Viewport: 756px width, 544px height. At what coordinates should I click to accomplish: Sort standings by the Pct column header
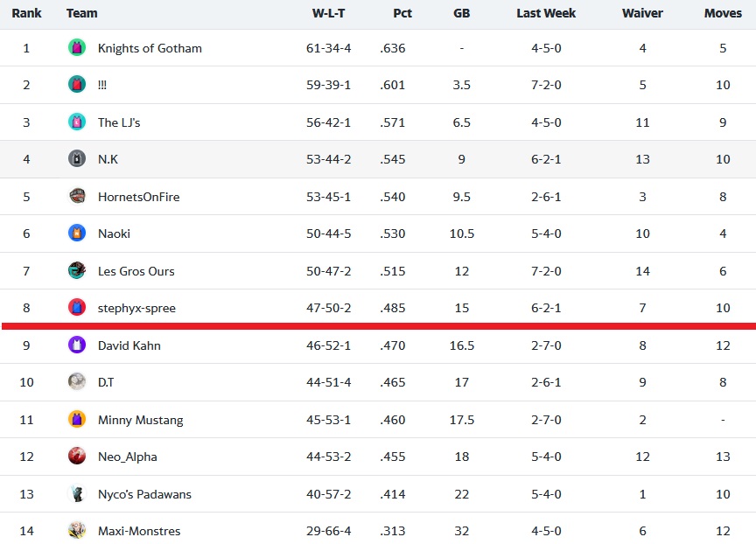[402, 13]
